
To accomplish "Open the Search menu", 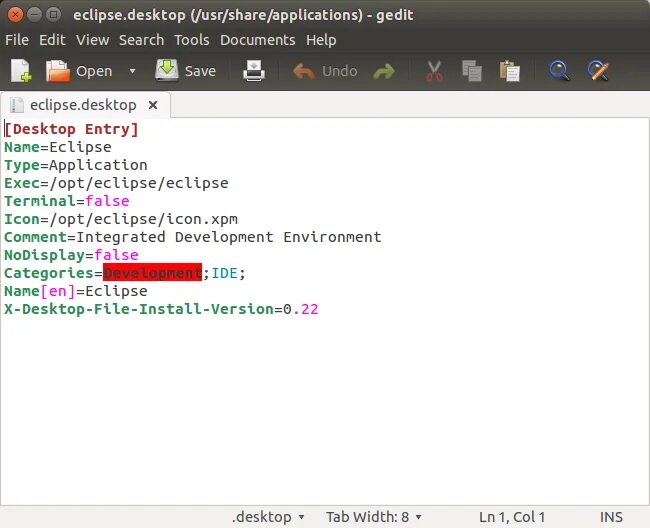I will pyautogui.click(x=141, y=40).
